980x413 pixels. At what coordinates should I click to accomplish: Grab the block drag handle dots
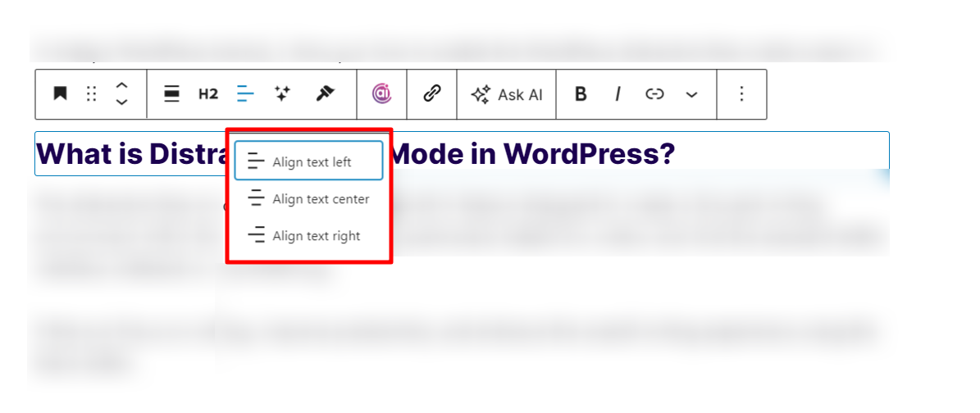tap(91, 94)
